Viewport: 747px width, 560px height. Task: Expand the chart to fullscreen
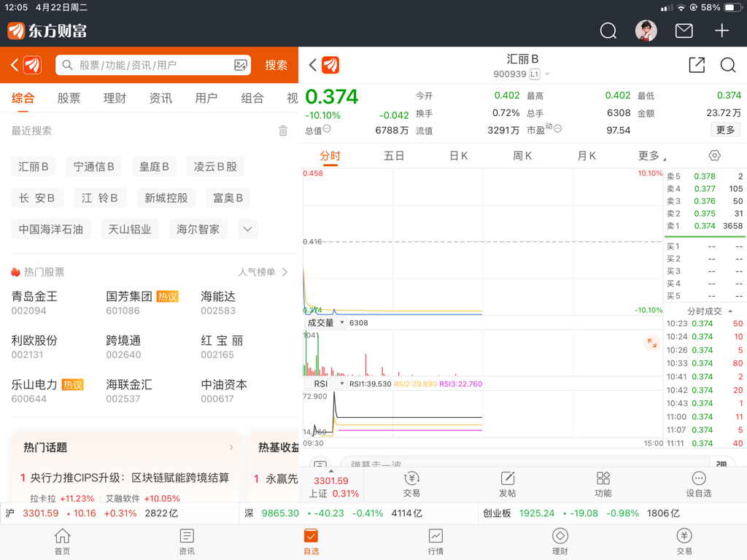651,343
